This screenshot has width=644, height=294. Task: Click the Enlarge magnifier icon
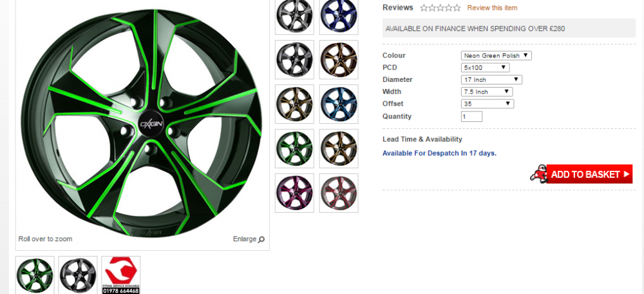click(x=261, y=239)
